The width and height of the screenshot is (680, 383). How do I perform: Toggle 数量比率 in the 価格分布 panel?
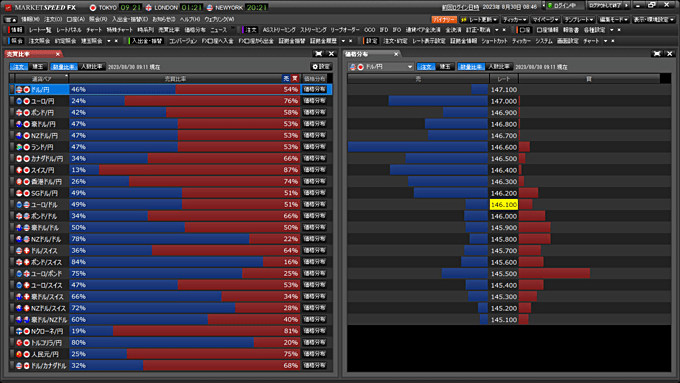click(x=471, y=67)
